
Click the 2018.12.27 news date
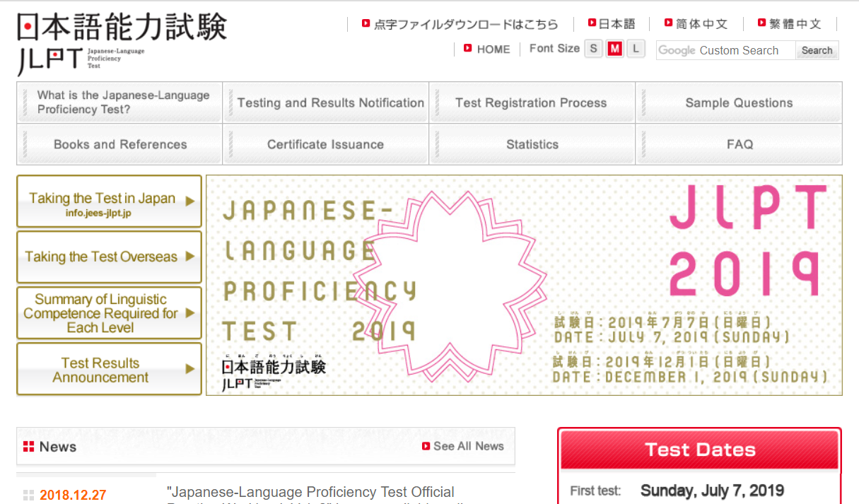[x=73, y=495]
